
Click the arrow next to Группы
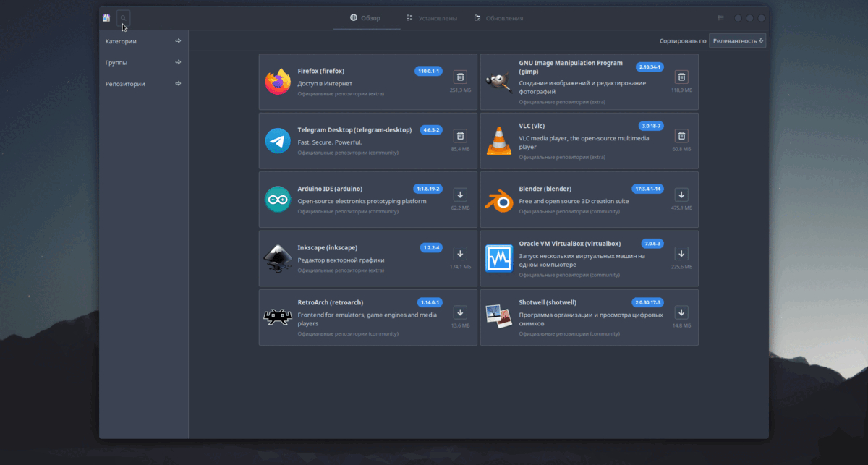click(x=178, y=62)
